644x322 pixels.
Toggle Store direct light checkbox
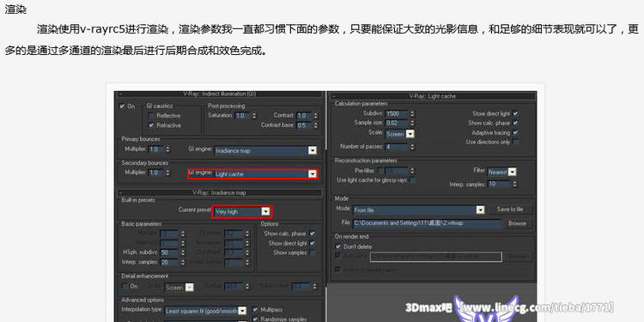(515, 113)
